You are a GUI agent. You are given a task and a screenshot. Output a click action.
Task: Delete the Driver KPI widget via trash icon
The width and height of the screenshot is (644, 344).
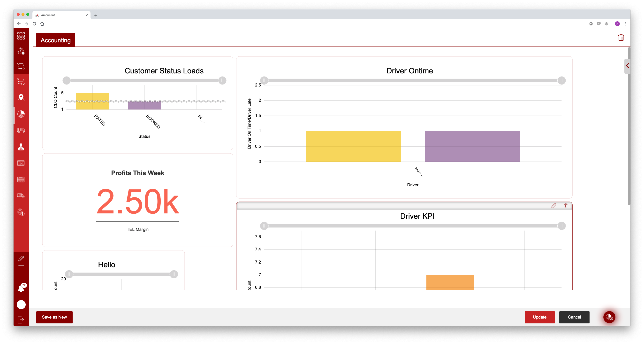click(x=566, y=206)
